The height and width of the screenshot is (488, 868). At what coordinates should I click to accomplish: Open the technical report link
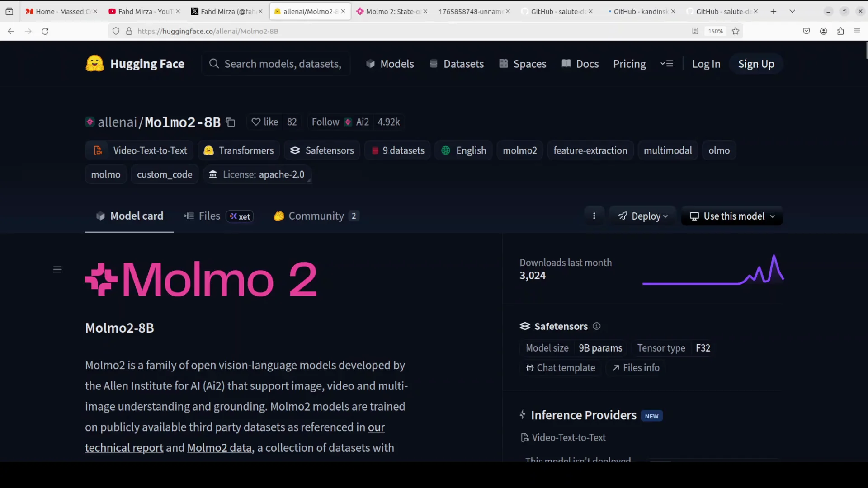coord(124,448)
